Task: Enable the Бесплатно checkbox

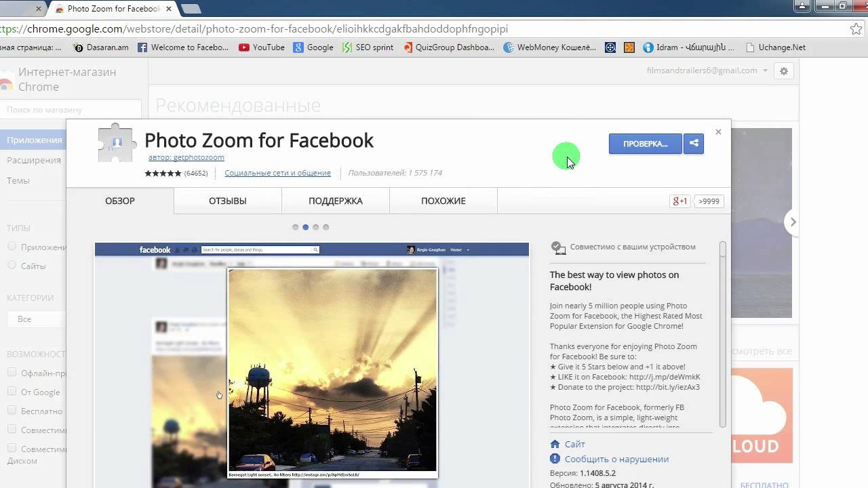Action: click(x=12, y=410)
